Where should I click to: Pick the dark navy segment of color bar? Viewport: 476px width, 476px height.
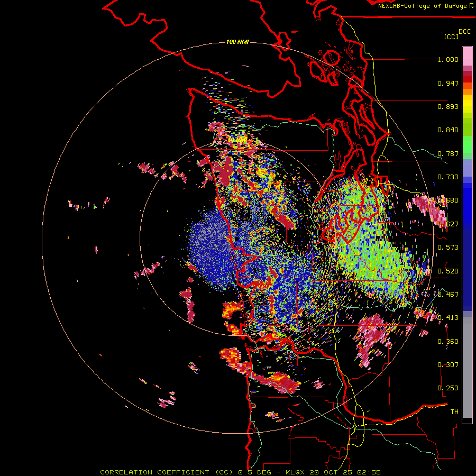click(x=467, y=267)
